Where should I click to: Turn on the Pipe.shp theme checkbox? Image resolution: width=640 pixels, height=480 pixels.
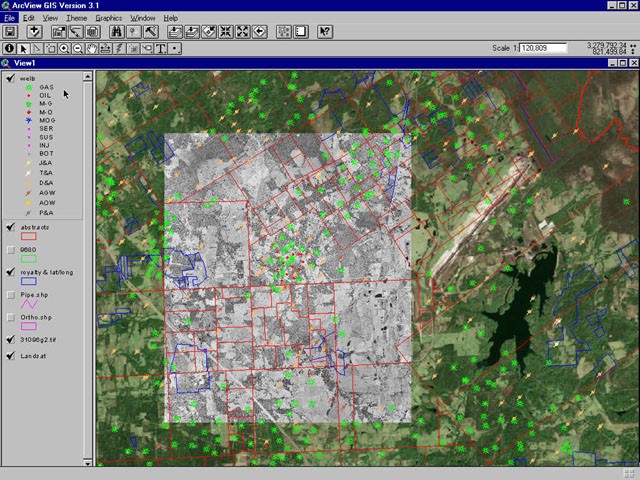pos(10,295)
